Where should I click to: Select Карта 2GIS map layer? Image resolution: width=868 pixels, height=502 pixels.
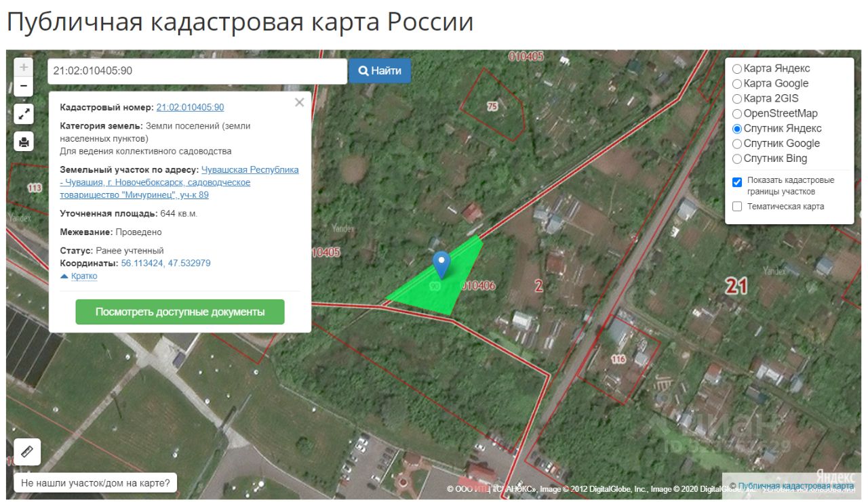[x=737, y=98]
